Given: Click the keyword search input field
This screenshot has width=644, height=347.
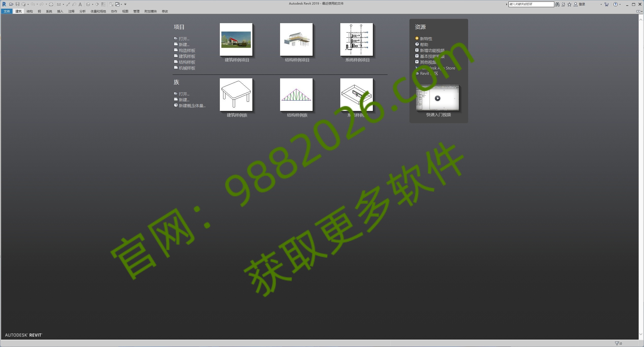Looking at the screenshot, I should coord(531,4).
